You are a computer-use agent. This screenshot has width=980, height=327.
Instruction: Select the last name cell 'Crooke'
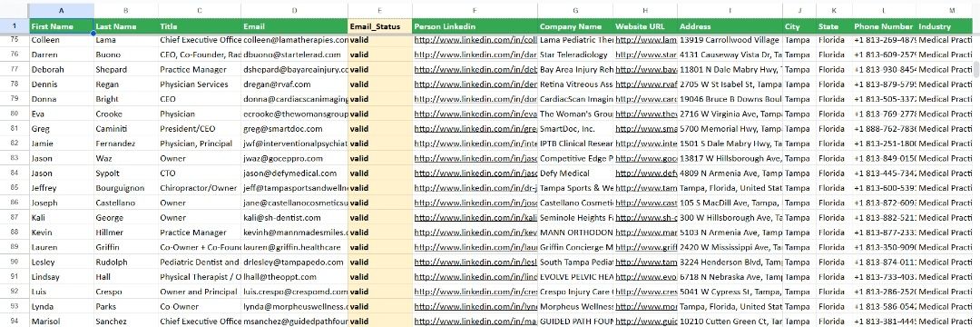(x=125, y=114)
